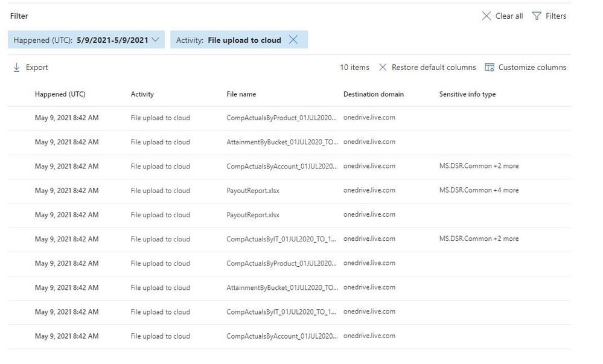Open filter options via the funnel icon

point(537,16)
